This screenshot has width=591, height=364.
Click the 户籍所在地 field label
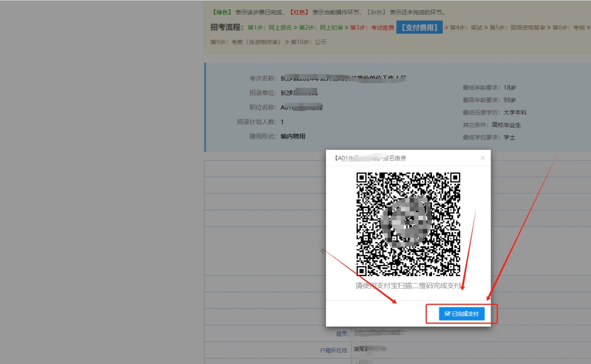(x=333, y=350)
